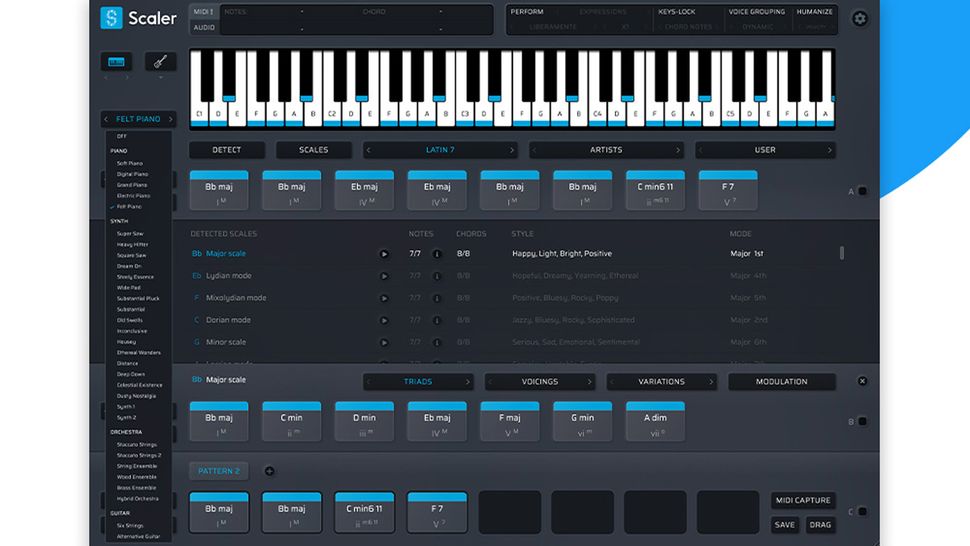
Task: Switch to the guitar fretboard view icon
Action: 160,62
